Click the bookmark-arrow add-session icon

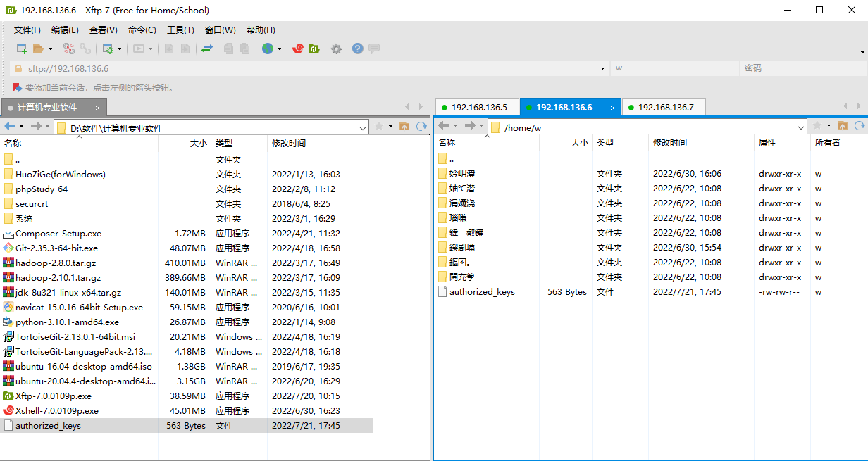(18, 88)
